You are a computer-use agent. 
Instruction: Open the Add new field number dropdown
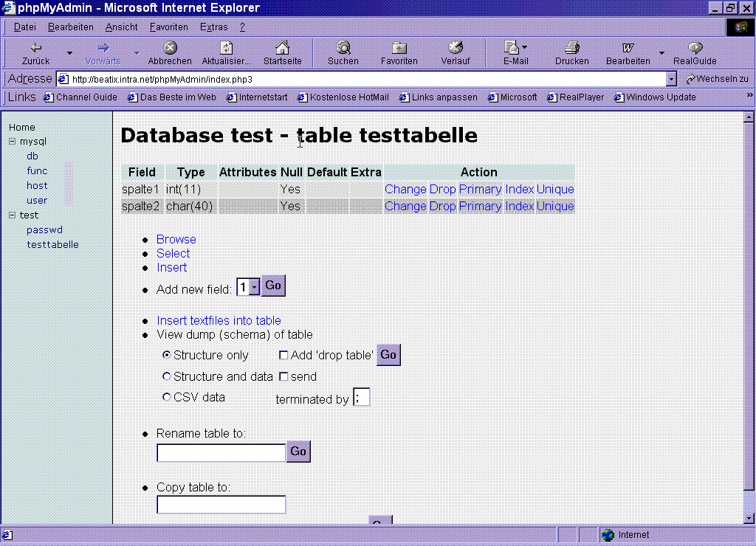pyautogui.click(x=254, y=287)
